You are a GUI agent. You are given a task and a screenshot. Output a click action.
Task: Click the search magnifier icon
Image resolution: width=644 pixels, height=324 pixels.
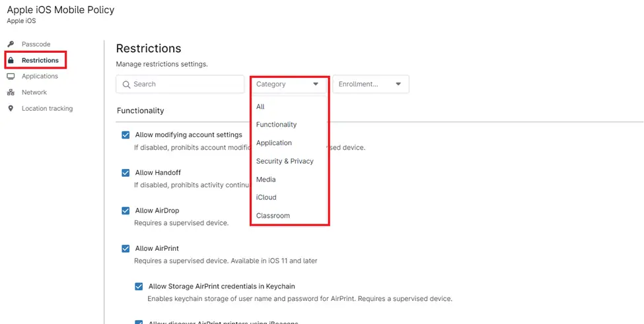(126, 84)
